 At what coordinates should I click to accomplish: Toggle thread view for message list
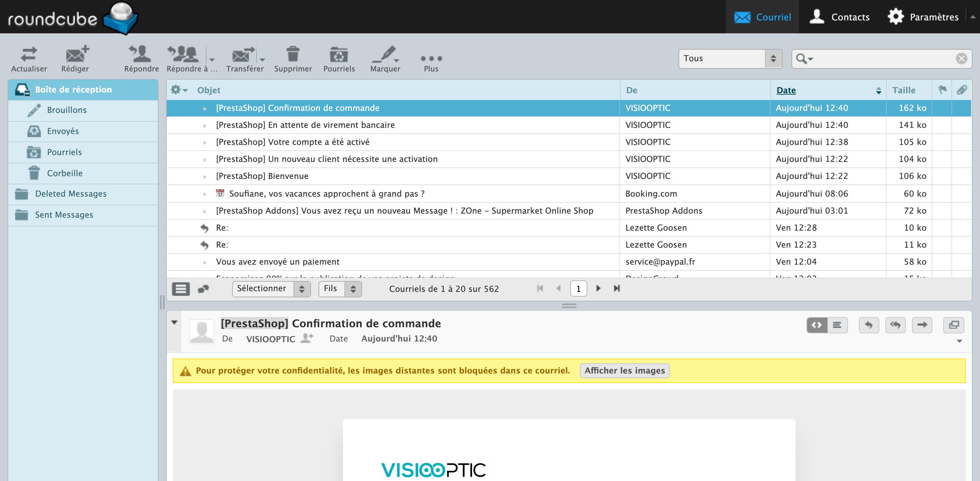coord(203,289)
